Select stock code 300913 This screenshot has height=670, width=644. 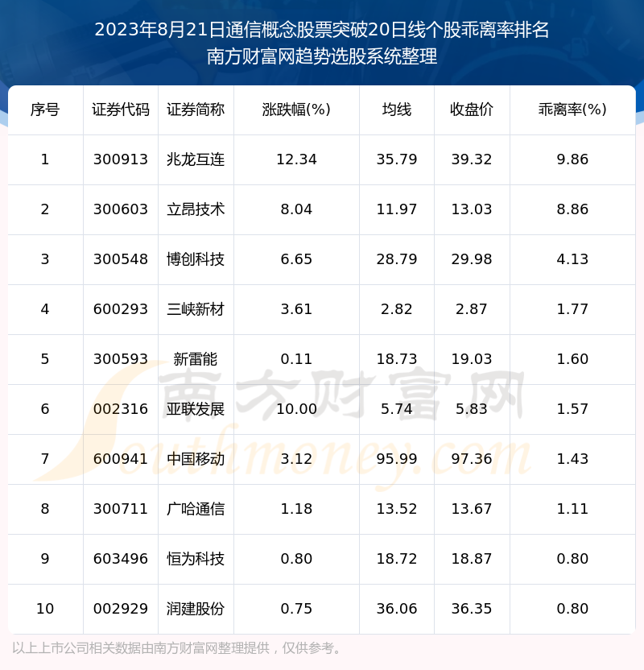click(x=121, y=159)
